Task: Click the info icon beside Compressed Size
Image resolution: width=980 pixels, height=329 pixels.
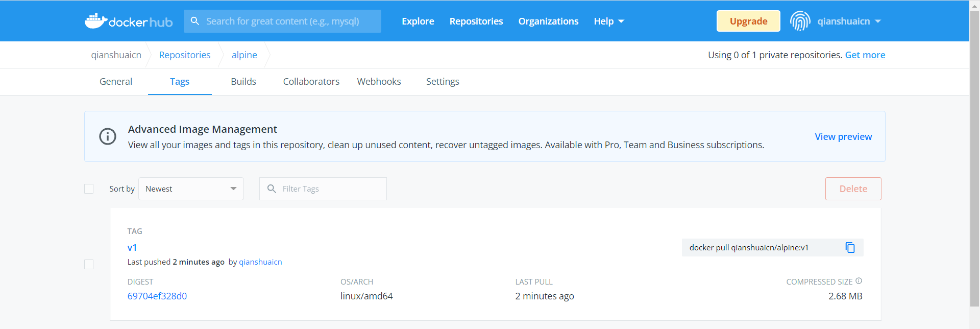Action: pos(859,281)
